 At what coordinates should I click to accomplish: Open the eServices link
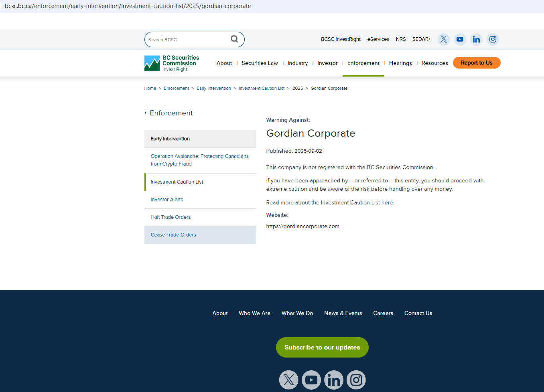378,39
